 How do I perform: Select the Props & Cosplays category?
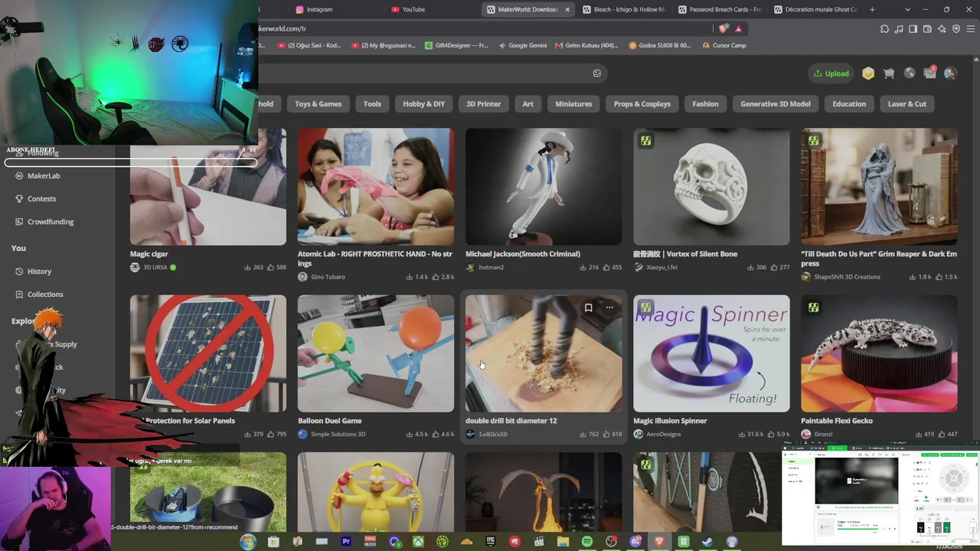[x=642, y=104]
